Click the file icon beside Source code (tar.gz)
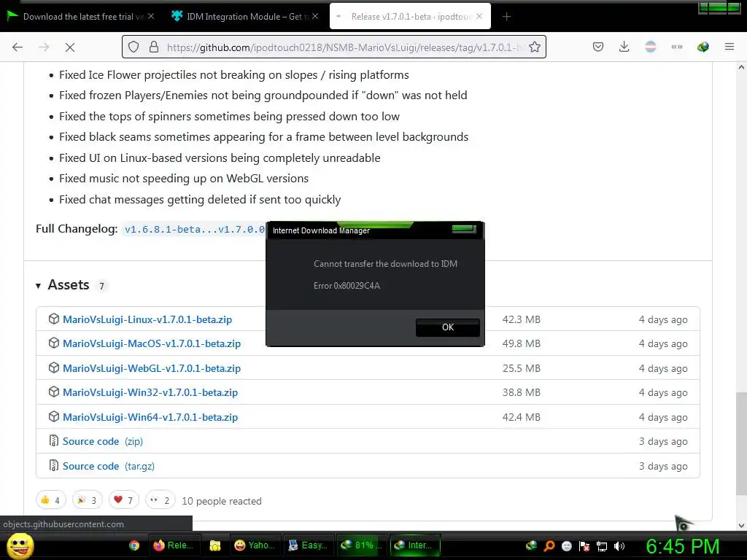Viewport: 747px width, 560px height. (x=54, y=465)
